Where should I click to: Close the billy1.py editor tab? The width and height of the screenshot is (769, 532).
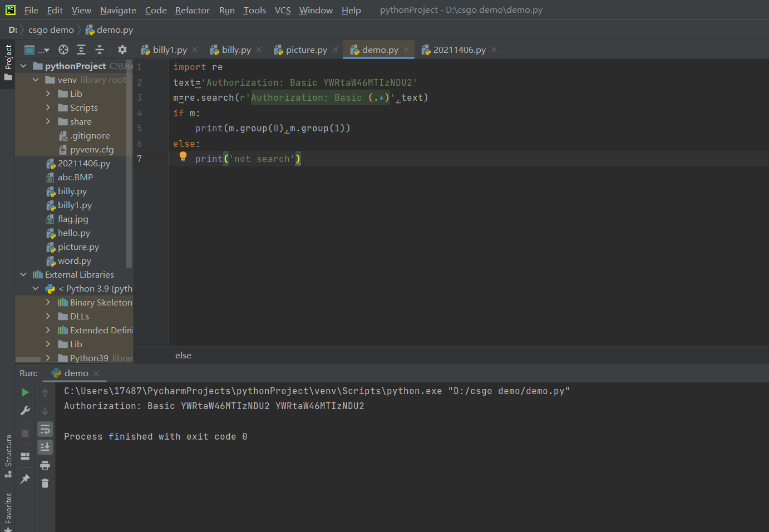point(195,50)
